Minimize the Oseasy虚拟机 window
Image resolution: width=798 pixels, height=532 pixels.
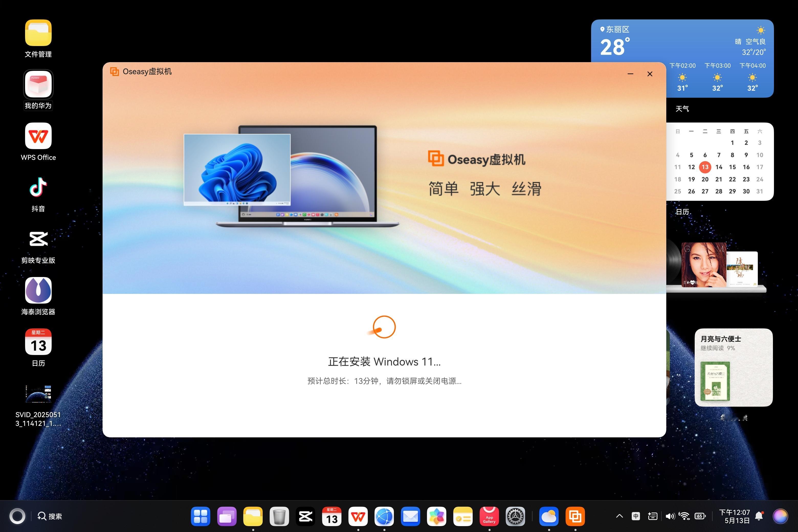pyautogui.click(x=630, y=74)
